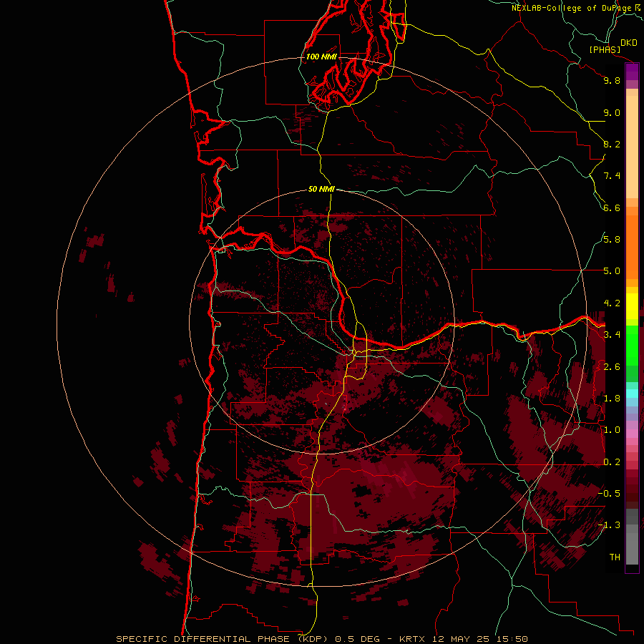Click the -1.3 value on color scale

pyautogui.click(x=609, y=525)
